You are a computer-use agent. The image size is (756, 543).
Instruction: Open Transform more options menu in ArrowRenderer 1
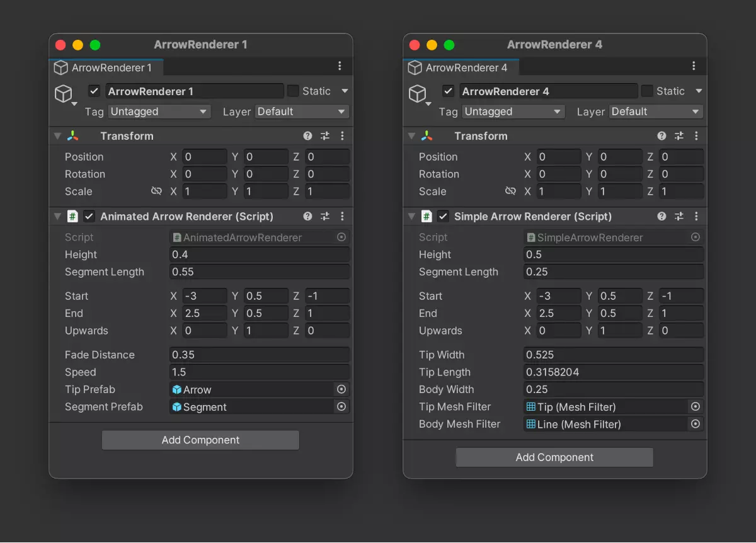[x=342, y=136]
